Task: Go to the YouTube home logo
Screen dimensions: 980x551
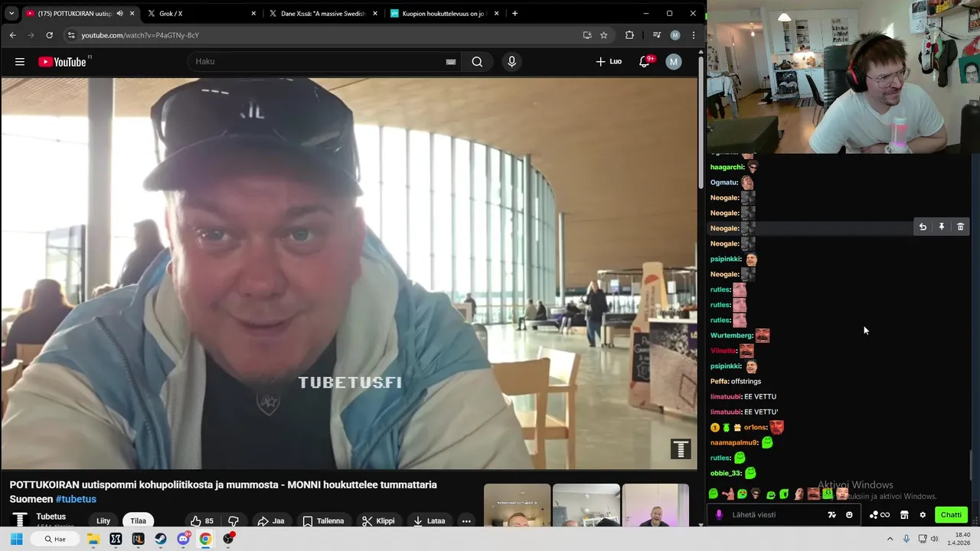Action: (62, 62)
